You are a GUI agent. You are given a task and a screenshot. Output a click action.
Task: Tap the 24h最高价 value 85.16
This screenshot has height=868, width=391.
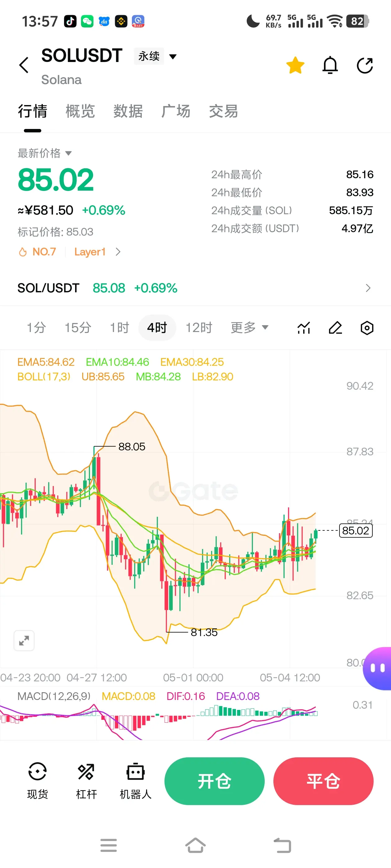pos(360,174)
